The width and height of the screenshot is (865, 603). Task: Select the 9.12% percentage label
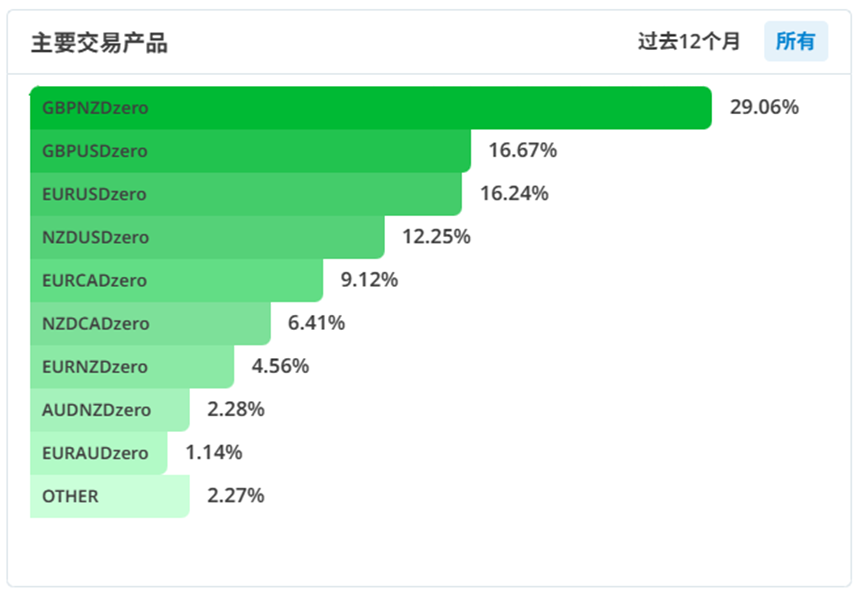click(x=369, y=280)
